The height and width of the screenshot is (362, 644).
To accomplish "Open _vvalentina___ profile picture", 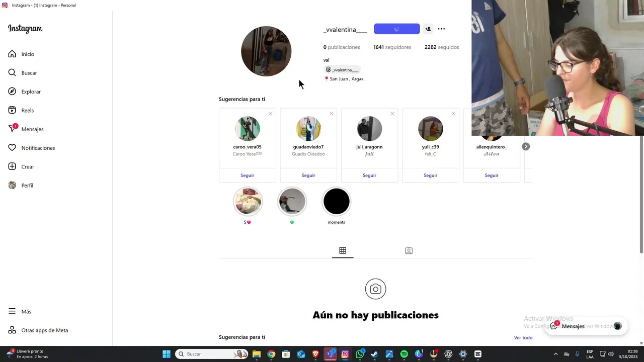I will click(x=266, y=51).
